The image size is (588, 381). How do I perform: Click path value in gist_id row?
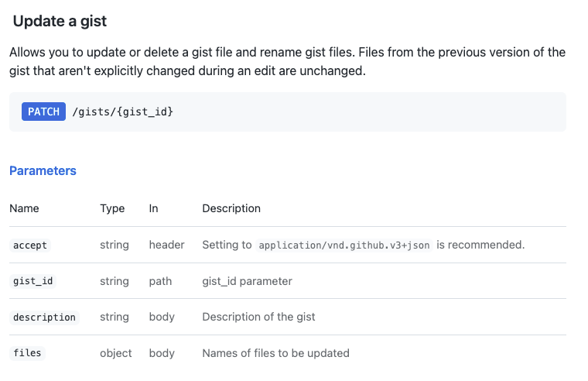point(160,281)
